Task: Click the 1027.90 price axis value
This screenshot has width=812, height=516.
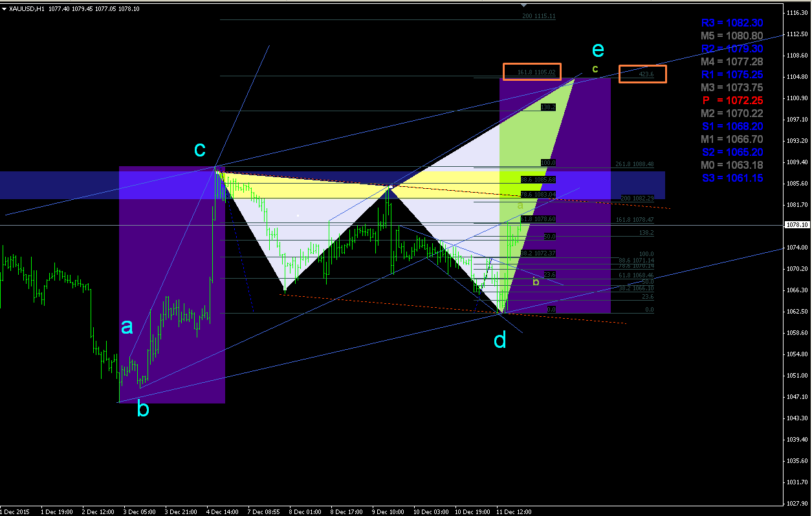Action: [x=797, y=504]
